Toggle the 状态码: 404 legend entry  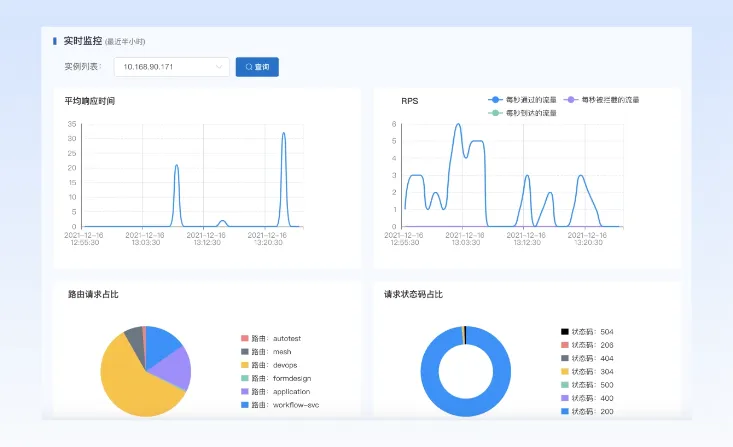(x=587, y=358)
